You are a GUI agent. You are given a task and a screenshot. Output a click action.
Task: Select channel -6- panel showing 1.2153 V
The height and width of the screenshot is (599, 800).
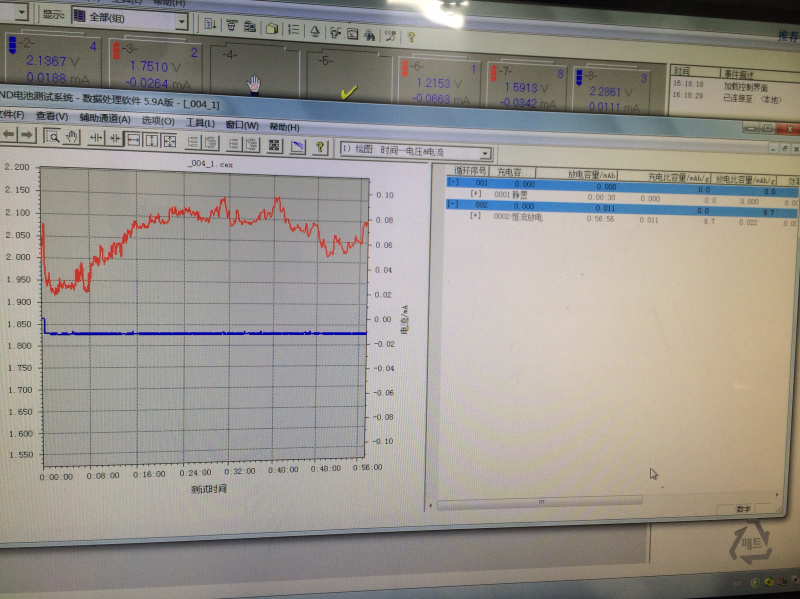[438, 82]
